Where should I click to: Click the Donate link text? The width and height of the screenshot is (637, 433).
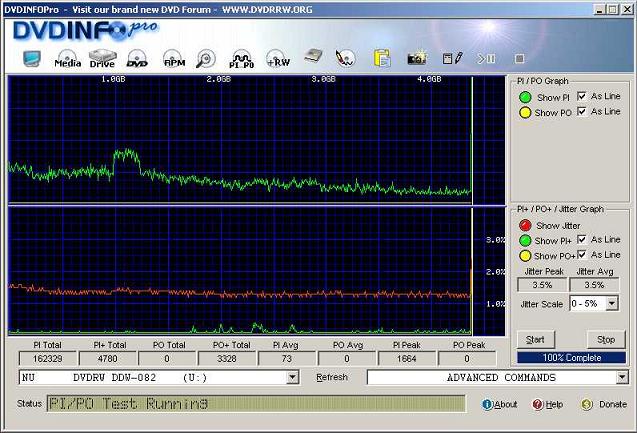tap(613, 405)
